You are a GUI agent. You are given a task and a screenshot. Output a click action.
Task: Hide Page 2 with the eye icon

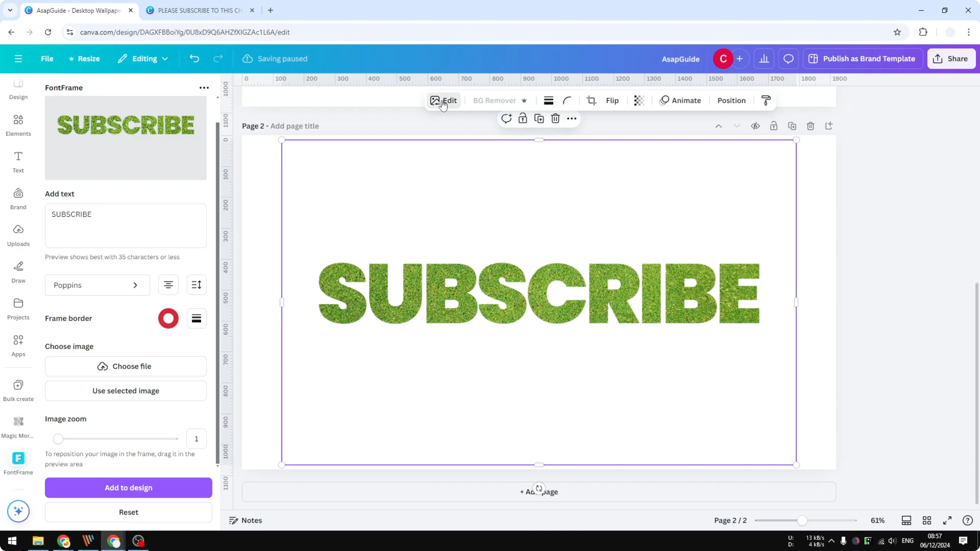click(756, 126)
